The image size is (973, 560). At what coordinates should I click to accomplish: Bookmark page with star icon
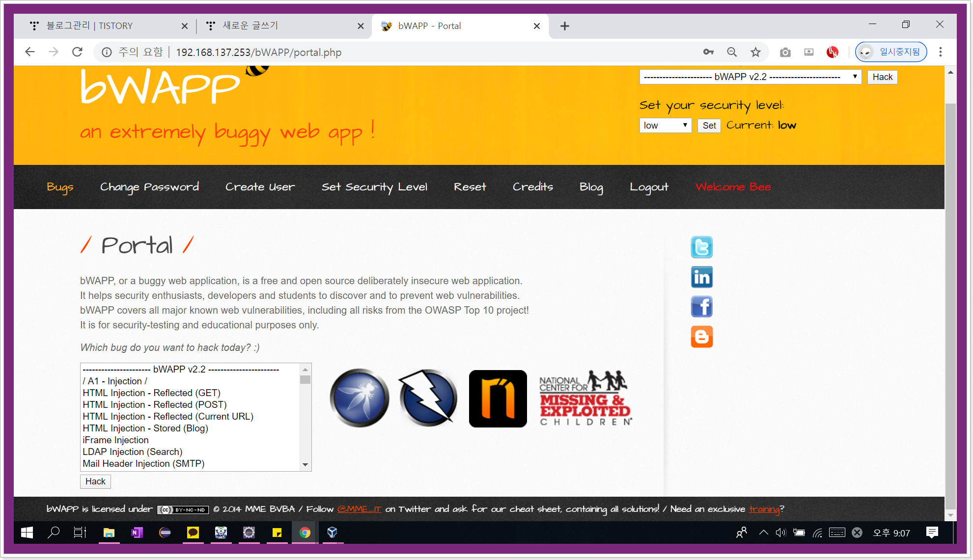755,52
